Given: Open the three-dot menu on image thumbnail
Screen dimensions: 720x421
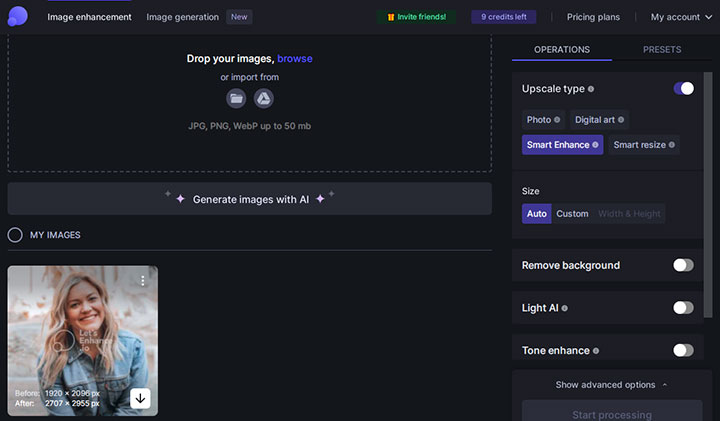Looking at the screenshot, I should coord(143,281).
